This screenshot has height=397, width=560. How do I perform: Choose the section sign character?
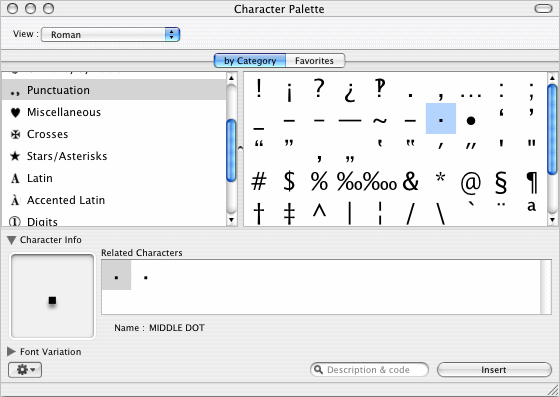(501, 182)
